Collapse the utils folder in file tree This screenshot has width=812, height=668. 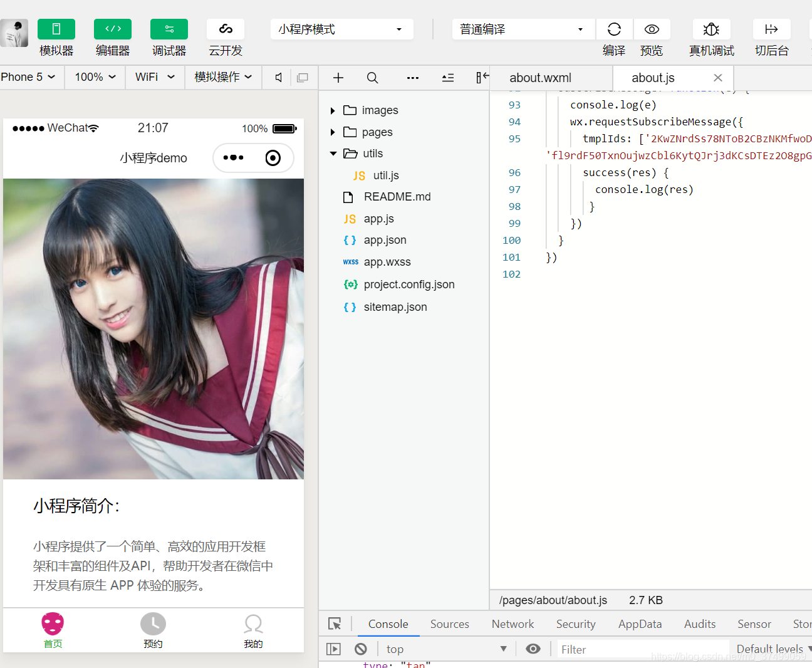point(333,153)
